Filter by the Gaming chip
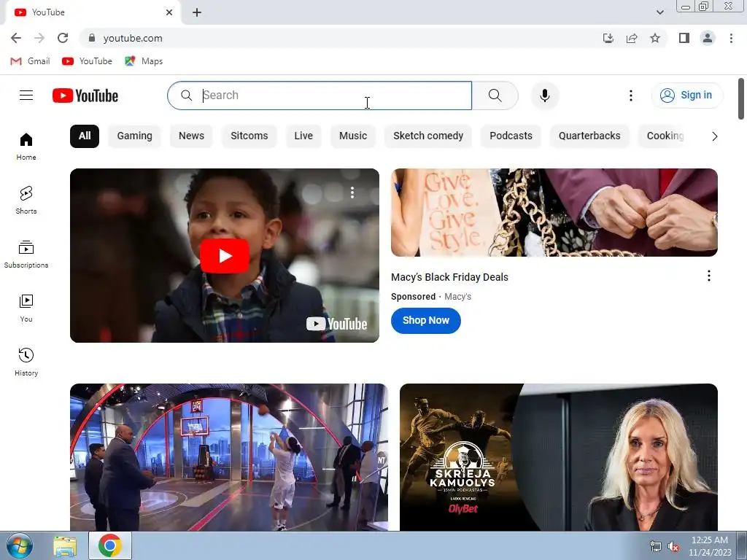 point(134,136)
